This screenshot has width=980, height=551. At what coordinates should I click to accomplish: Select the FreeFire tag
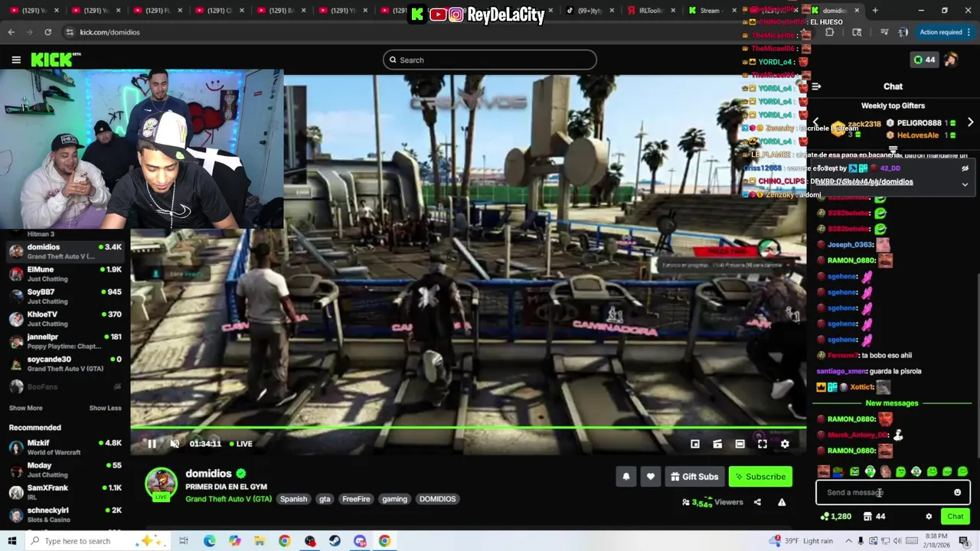tap(356, 499)
